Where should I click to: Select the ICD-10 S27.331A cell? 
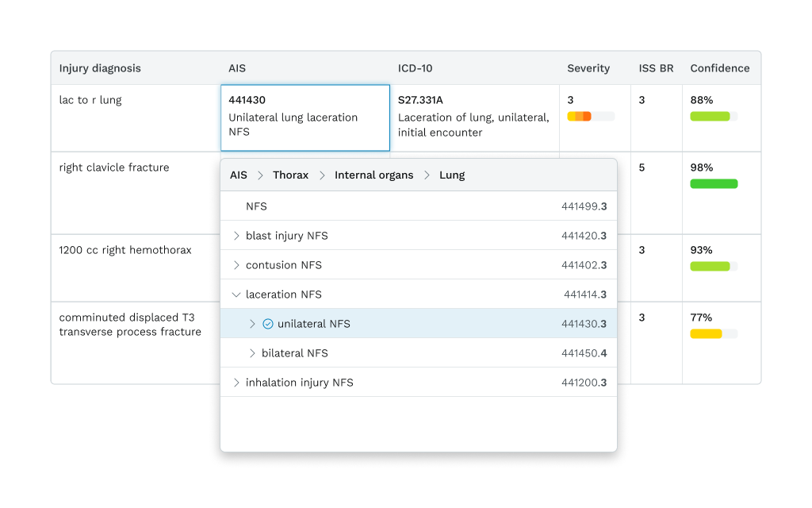tap(474, 117)
